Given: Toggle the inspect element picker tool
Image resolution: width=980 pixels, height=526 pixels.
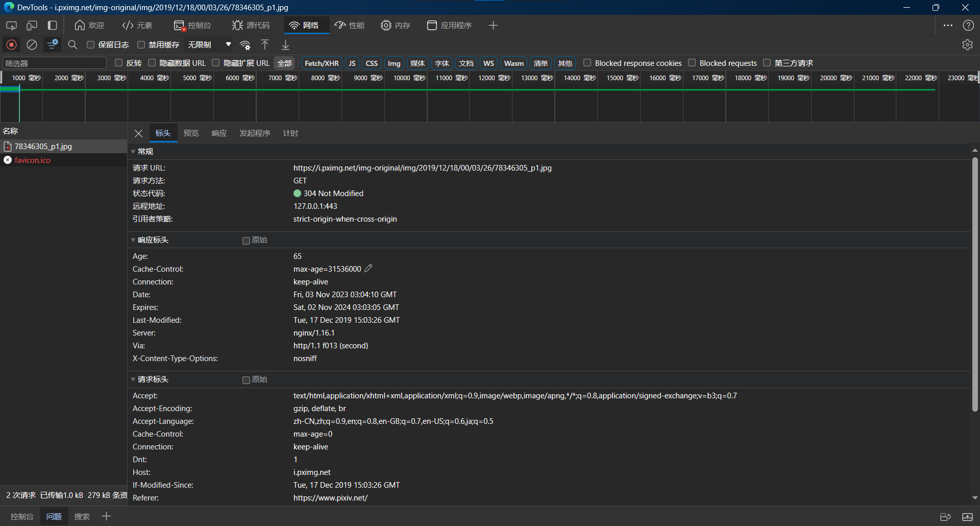Looking at the screenshot, I should coord(11,26).
